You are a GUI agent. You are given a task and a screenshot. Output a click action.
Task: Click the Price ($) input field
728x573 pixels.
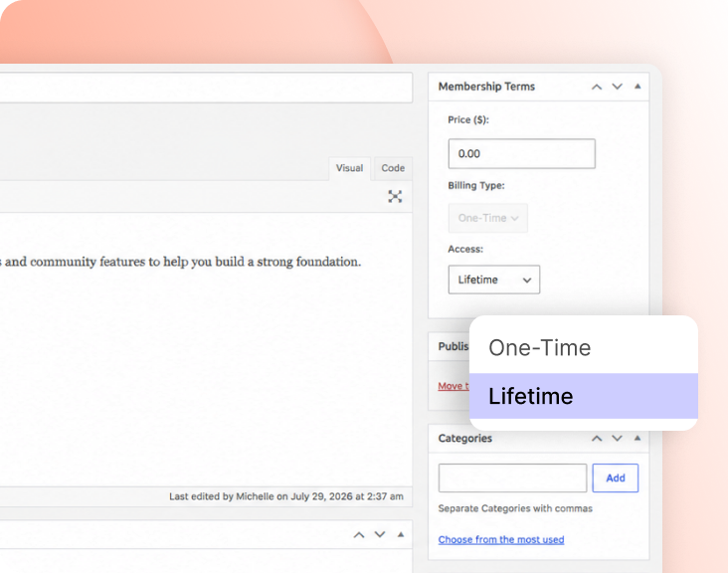(x=521, y=154)
